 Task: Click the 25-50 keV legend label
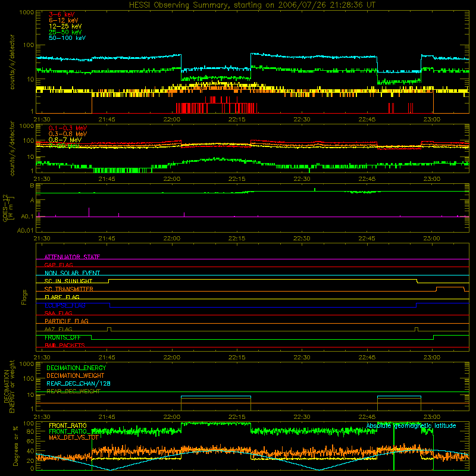(65, 32)
